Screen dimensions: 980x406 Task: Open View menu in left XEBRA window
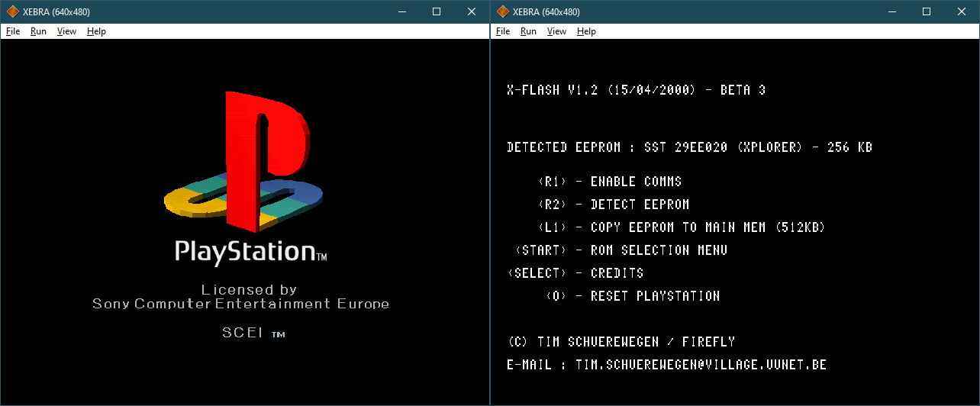pos(66,31)
